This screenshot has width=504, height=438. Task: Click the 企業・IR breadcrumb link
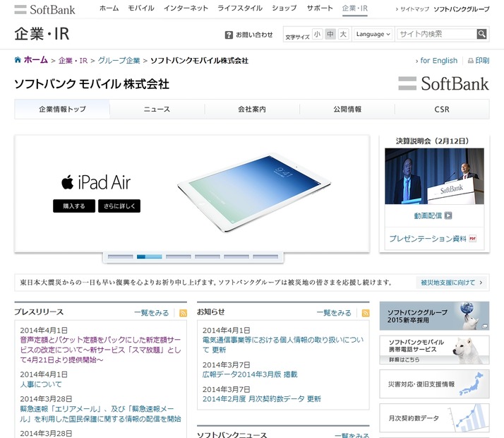(73, 61)
